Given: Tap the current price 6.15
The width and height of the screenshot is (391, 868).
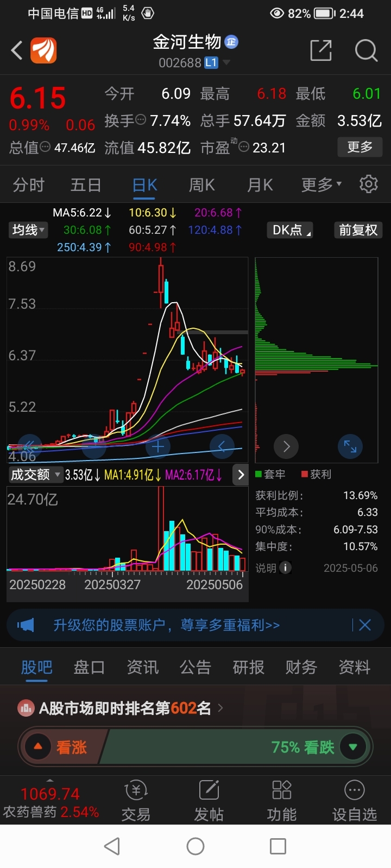Looking at the screenshot, I should pos(37,99).
